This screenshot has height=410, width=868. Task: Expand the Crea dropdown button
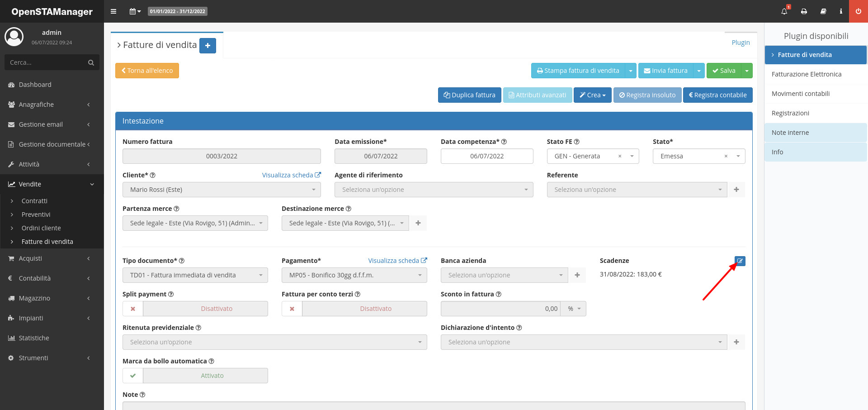pos(592,95)
